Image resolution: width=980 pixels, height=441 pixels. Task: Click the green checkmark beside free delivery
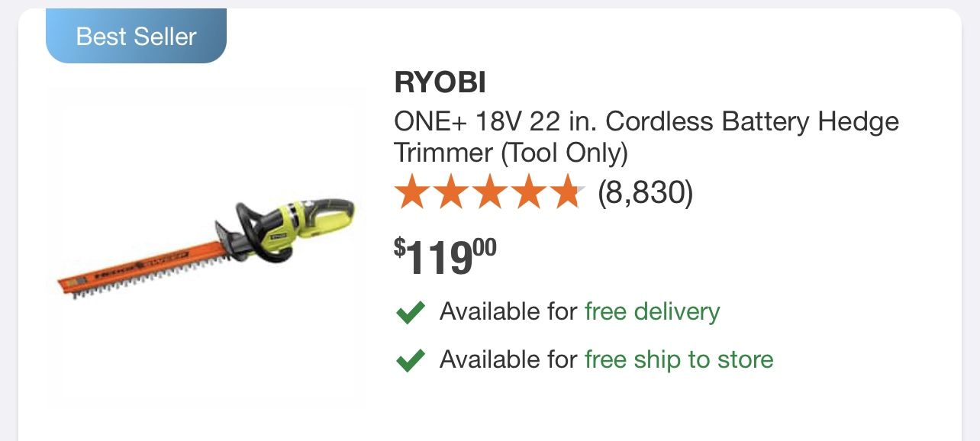(x=410, y=311)
